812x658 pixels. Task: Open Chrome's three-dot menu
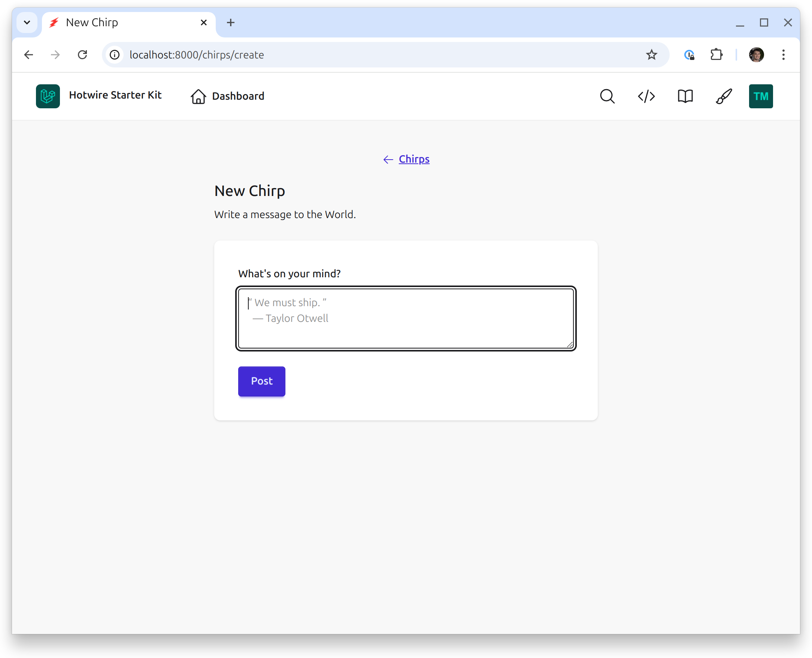pyautogui.click(x=783, y=55)
